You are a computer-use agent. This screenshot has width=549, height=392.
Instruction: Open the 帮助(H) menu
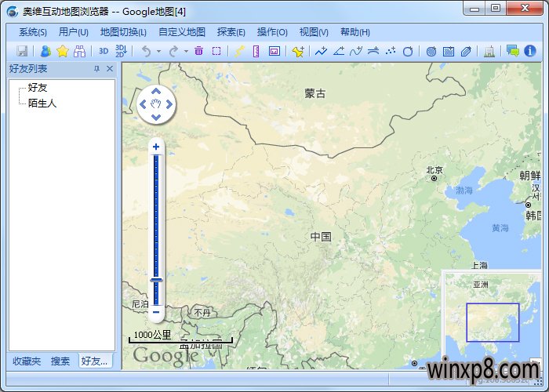(x=355, y=32)
